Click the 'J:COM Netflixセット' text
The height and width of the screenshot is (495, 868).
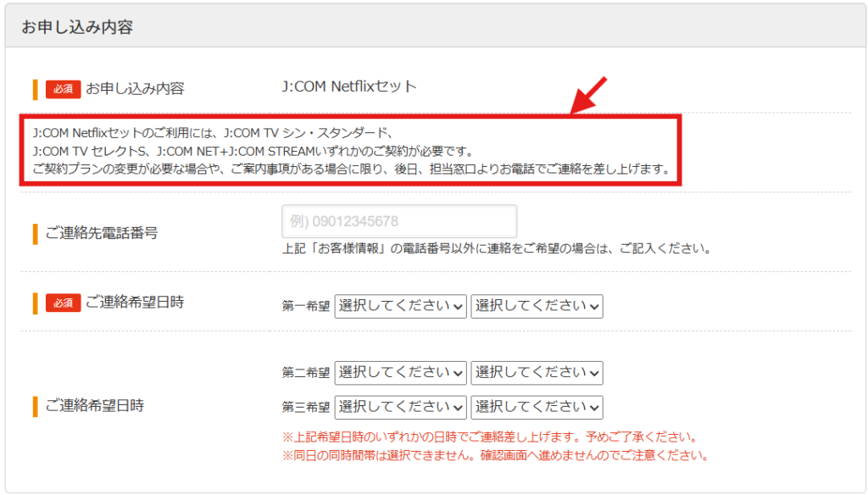coord(348,87)
